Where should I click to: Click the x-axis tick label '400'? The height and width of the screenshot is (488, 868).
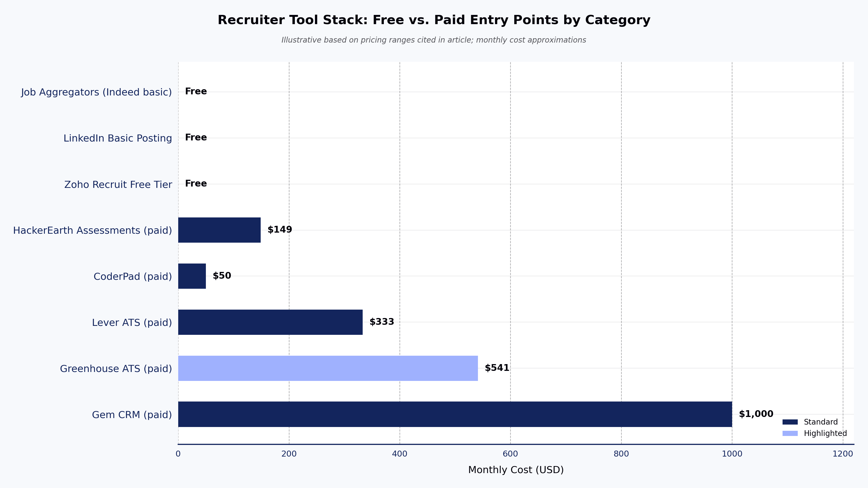tap(400, 454)
